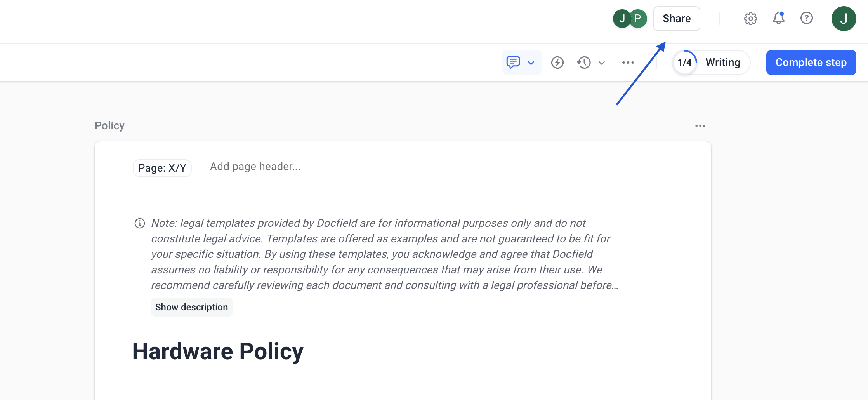Open the large J profile avatar
Viewport: 868px width, 400px height.
pos(844,19)
